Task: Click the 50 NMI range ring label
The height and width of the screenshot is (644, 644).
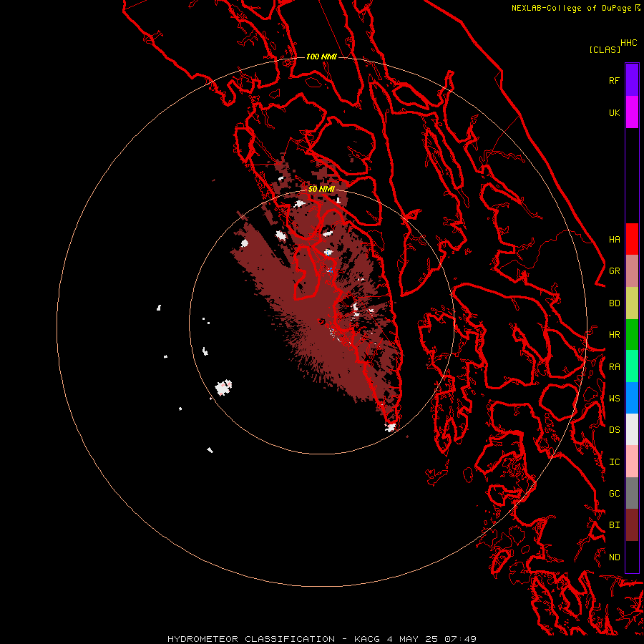Action: click(x=321, y=189)
